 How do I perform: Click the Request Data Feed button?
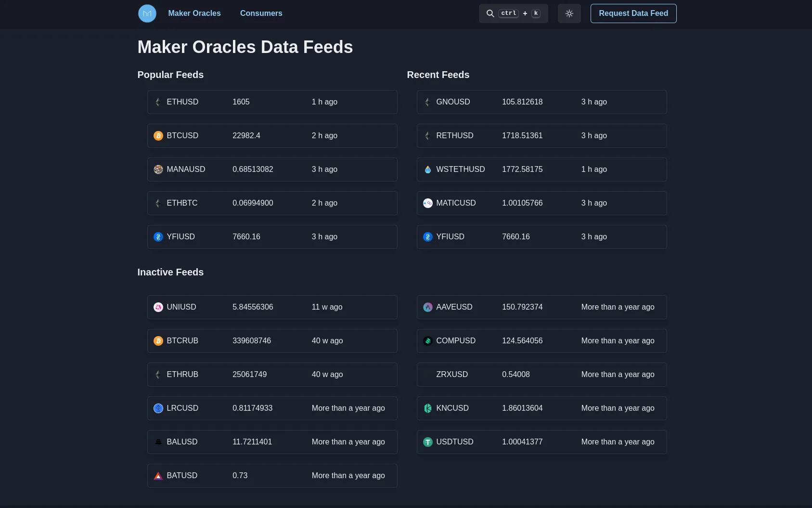coord(633,13)
